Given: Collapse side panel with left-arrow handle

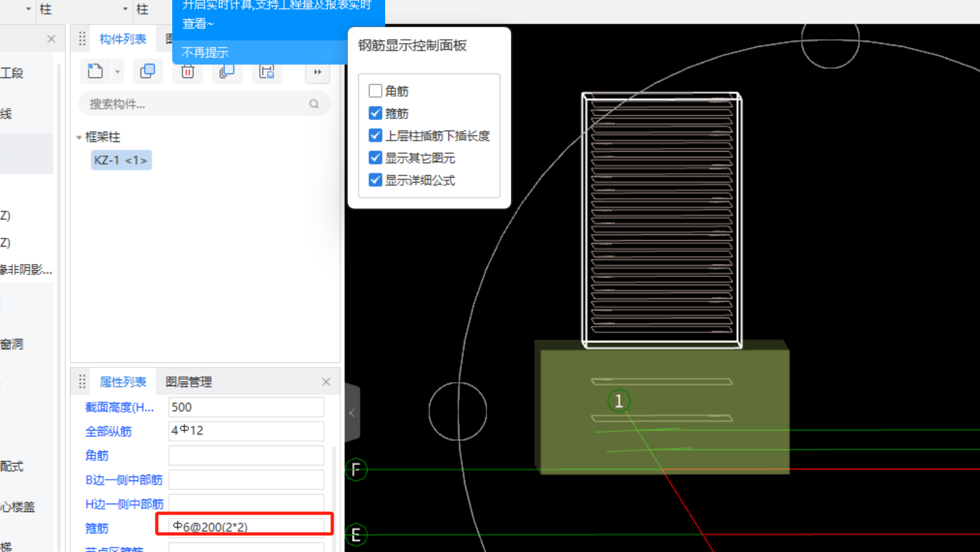Looking at the screenshot, I should click(352, 413).
